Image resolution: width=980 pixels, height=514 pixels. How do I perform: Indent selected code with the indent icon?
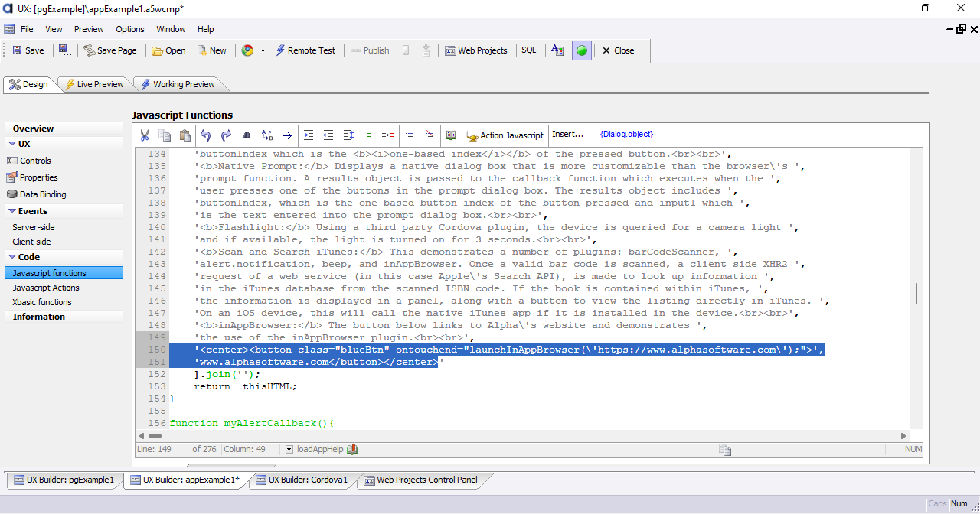pyautogui.click(x=309, y=135)
